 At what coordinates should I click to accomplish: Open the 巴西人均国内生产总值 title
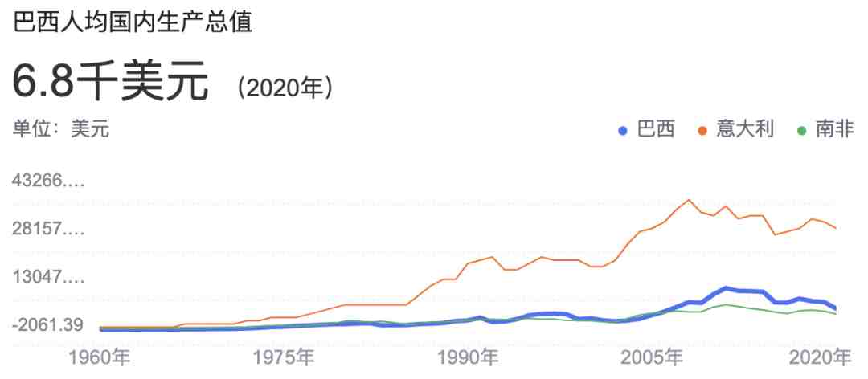[133, 22]
